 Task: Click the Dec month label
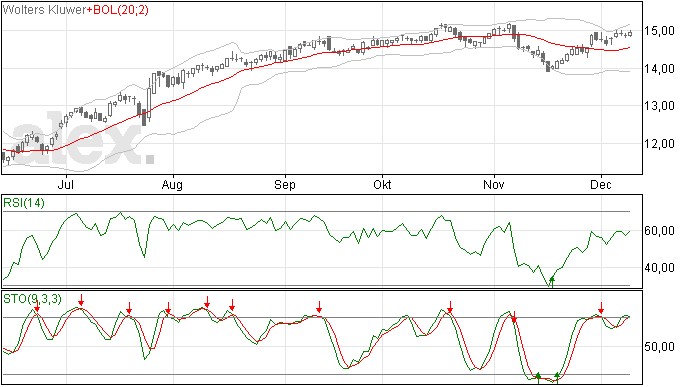pyautogui.click(x=601, y=184)
